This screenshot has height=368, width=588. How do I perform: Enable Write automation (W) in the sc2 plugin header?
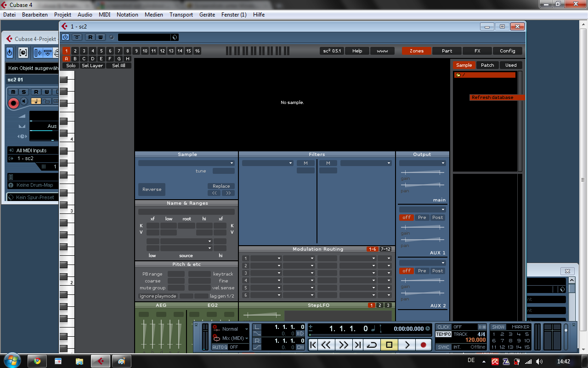pos(100,37)
